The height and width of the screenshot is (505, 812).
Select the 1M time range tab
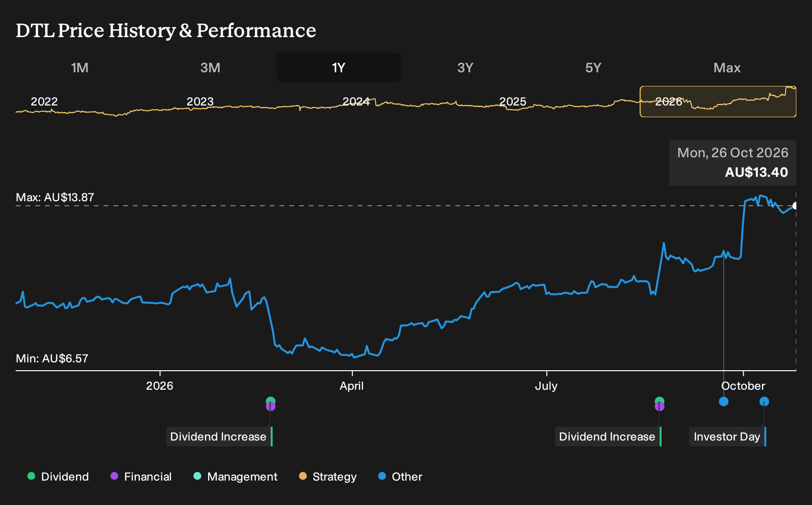80,67
